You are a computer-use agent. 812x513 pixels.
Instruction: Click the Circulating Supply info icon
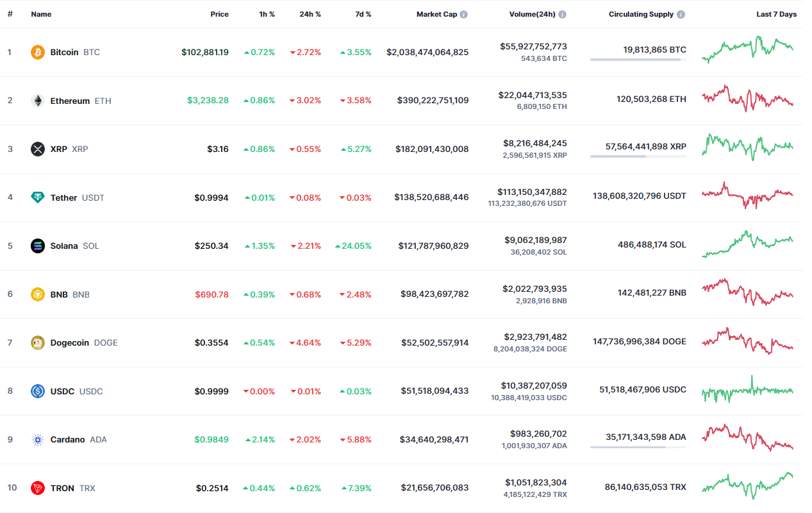[x=681, y=14]
